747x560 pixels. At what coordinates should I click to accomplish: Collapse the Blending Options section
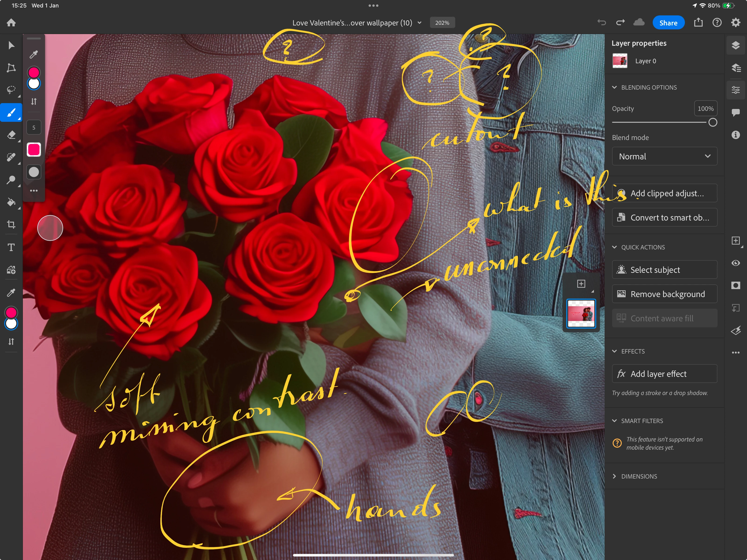pos(614,87)
